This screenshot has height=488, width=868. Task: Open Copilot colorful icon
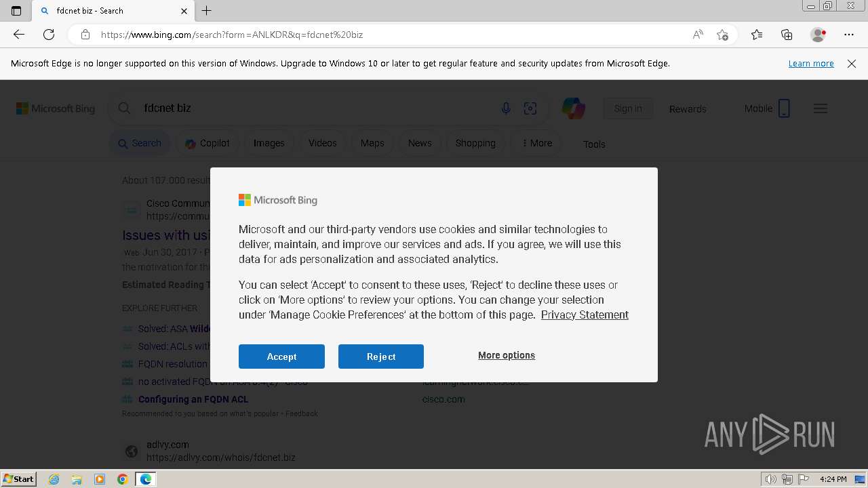pos(573,108)
